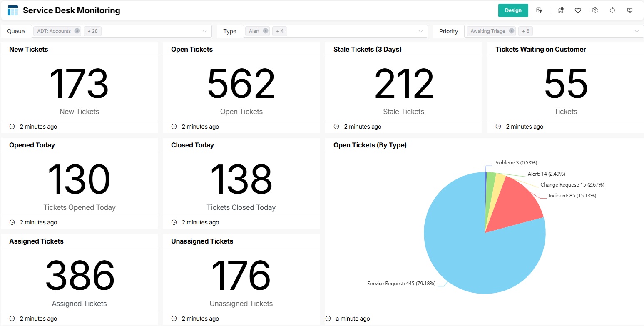Expand the Queue filter dropdown
This screenshot has width=644, height=326.
[x=204, y=31]
